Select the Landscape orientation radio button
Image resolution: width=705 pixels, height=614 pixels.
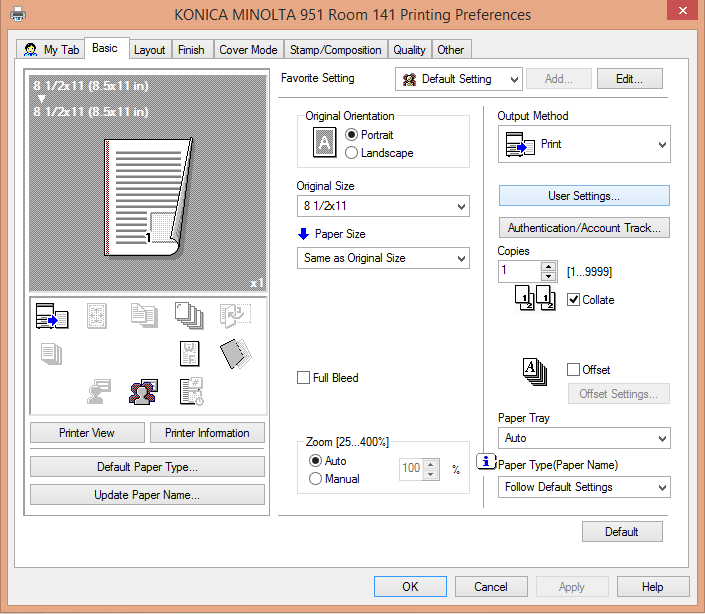tap(352, 153)
